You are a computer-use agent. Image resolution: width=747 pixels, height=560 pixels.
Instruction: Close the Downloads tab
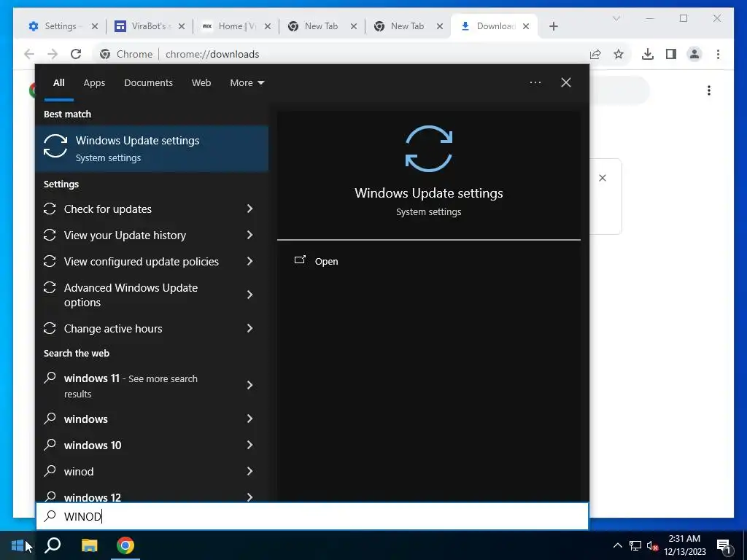tap(526, 26)
